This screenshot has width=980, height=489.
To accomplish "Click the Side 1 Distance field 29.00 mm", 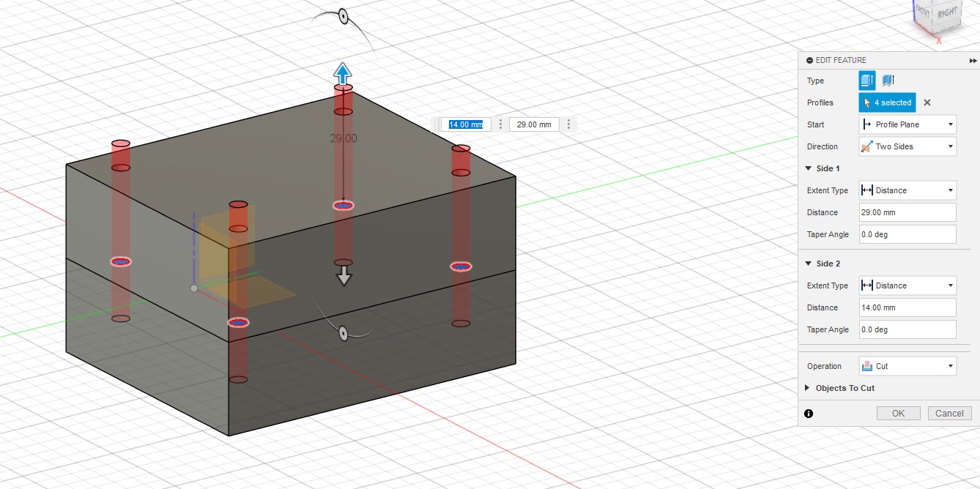I will click(x=907, y=212).
